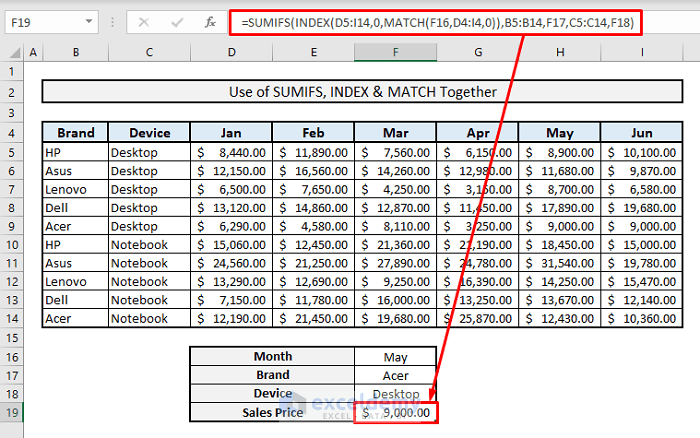This screenshot has width=700, height=438.
Task: Click cell F16 containing May
Action: [396, 357]
